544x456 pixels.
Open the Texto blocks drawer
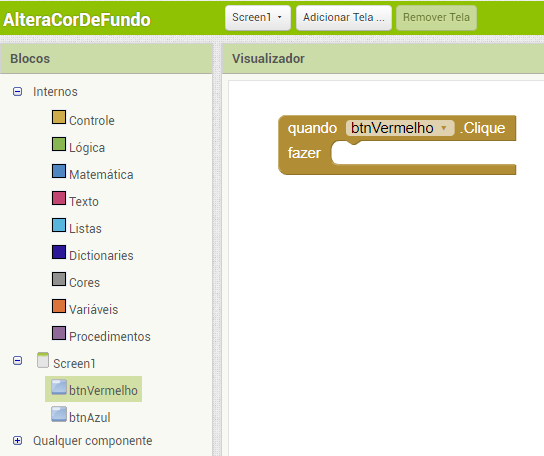pyautogui.click(x=84, y=202)
